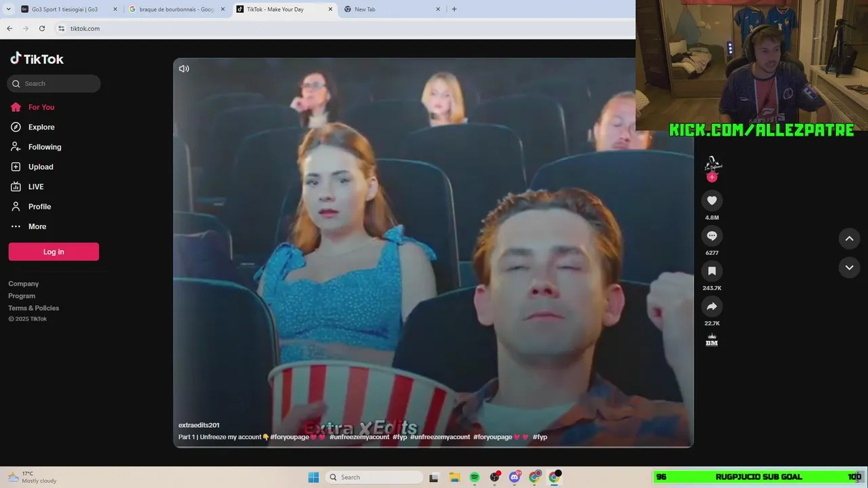
Task: Open Task View in the taskbar
Action: pyautogui.click(x=433, y=477)
